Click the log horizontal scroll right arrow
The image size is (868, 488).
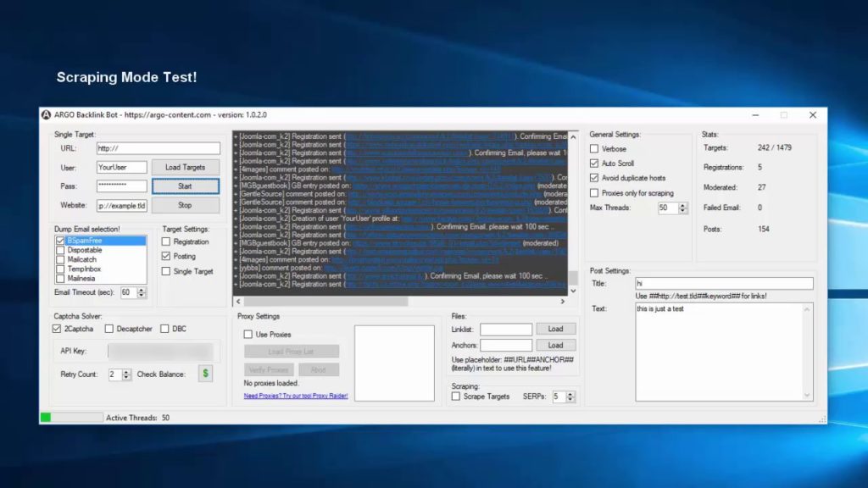[563, 302]
